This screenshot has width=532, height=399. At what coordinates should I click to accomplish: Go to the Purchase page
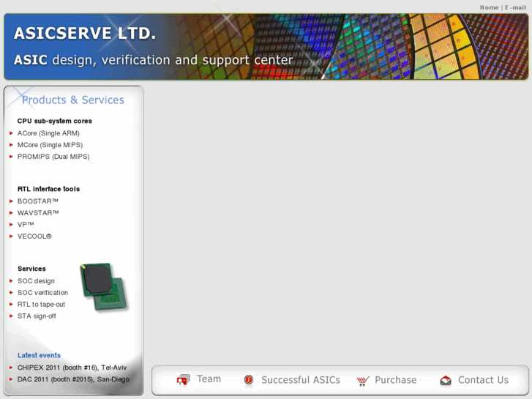(x=396, y=380)
